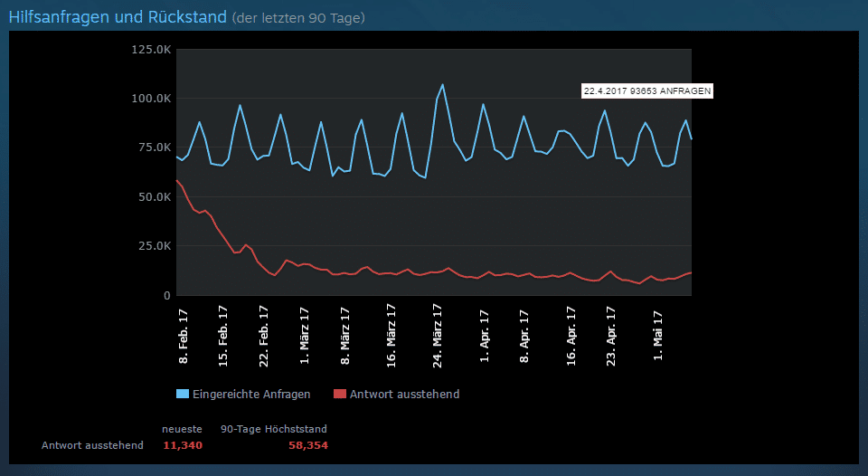Click the 90-day peak value 58,354
The height and width of the screenshot is (476, 868).
tap(308, 445)
